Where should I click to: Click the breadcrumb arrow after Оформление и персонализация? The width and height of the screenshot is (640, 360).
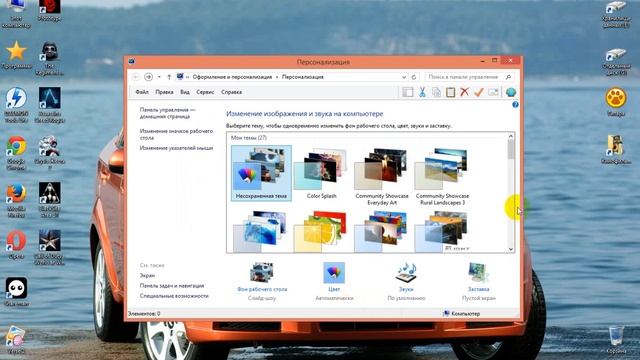(x=277, y=77)
